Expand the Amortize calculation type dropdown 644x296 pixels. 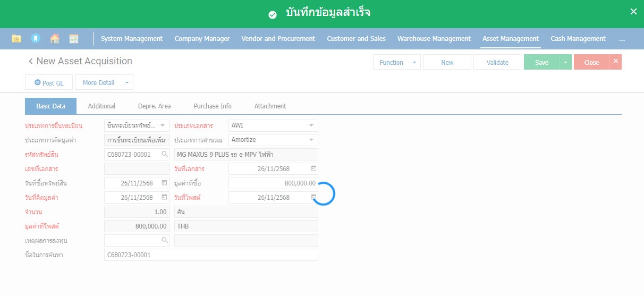[311, 140]
